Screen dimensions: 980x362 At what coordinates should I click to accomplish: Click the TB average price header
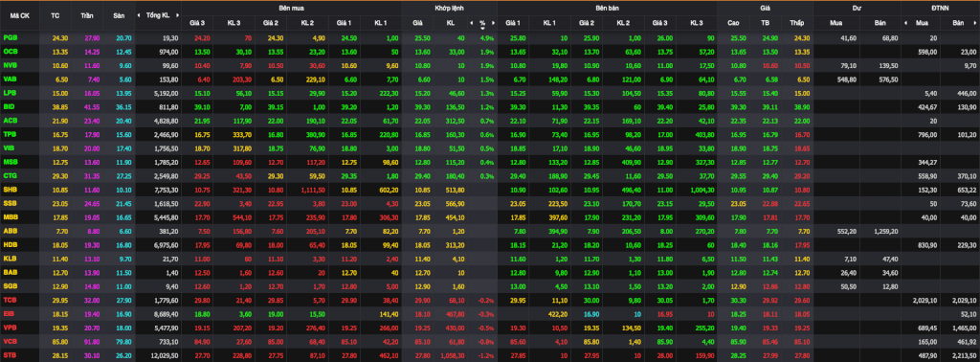[765, 23]
